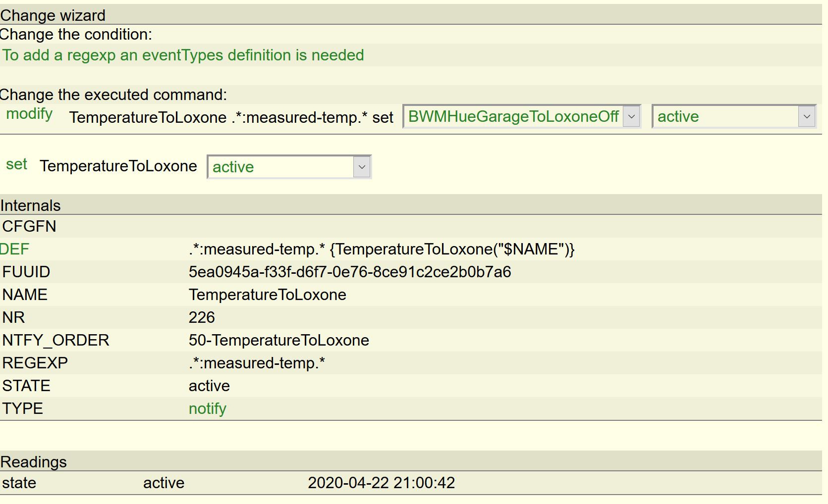Click the NR value 226
This screenshot has height=504, width=828.
[202, 317]
